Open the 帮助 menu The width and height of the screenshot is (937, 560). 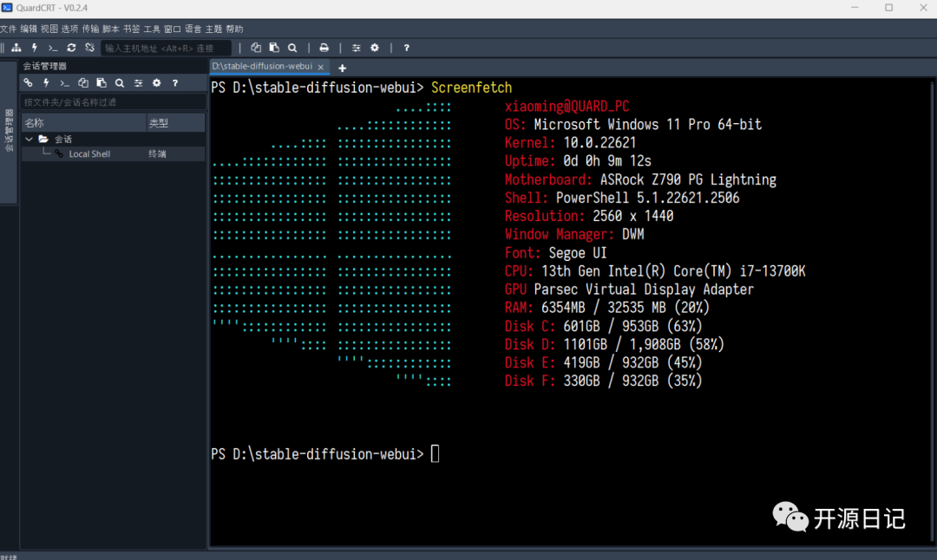pyautogui.click(x=234, y=29)
